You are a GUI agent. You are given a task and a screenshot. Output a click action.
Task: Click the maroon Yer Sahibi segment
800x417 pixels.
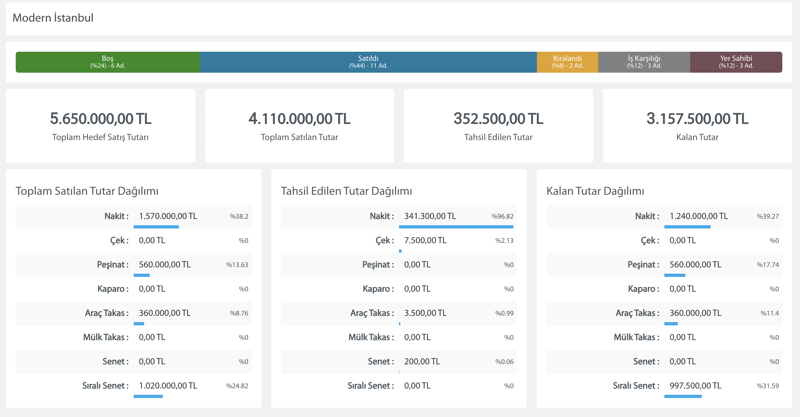click(x=736, y=62)
